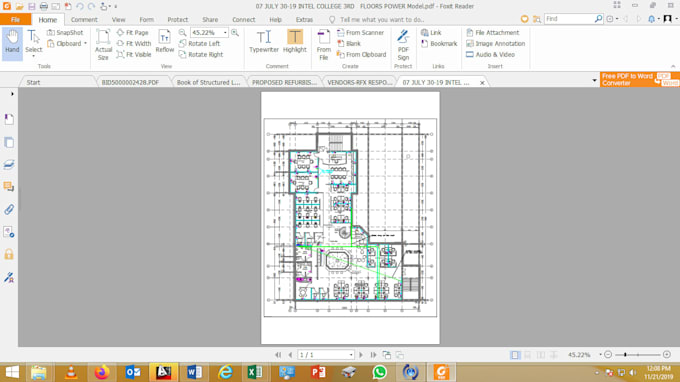The image size is (680, 382).
Task: Collapse the ribbon with chevron
Action: [x=673, y=66]
